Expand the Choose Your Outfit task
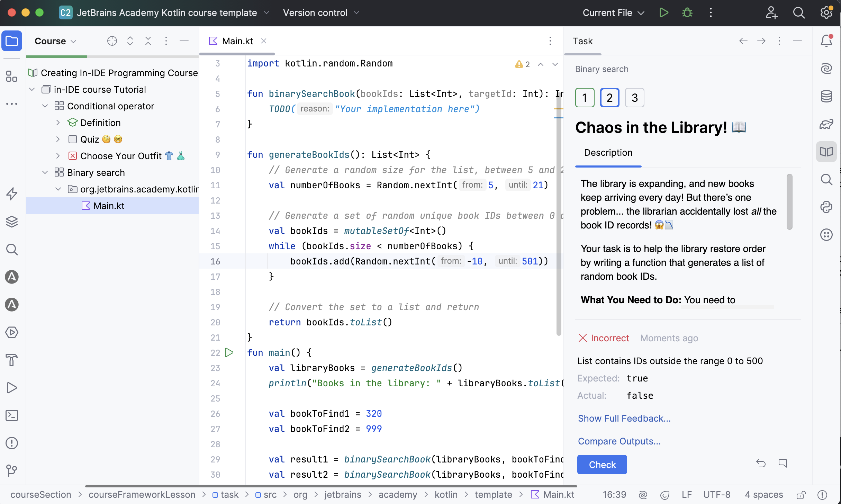Viewport: 841px width, 504px height. click(58, 156)
